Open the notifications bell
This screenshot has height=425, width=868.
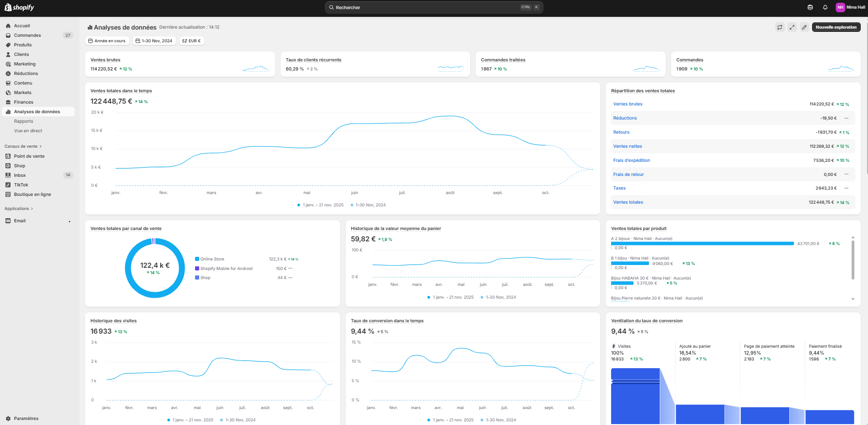(825, 7)
